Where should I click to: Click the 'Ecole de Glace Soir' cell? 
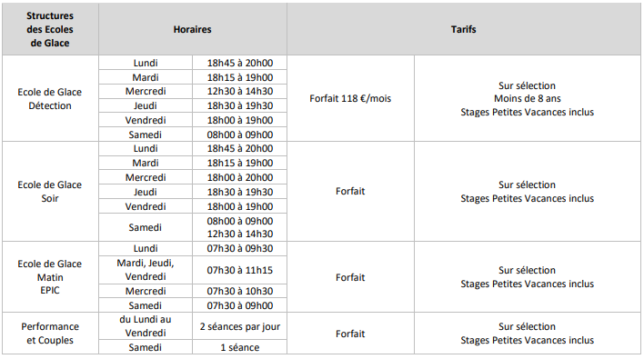(50, 192)
